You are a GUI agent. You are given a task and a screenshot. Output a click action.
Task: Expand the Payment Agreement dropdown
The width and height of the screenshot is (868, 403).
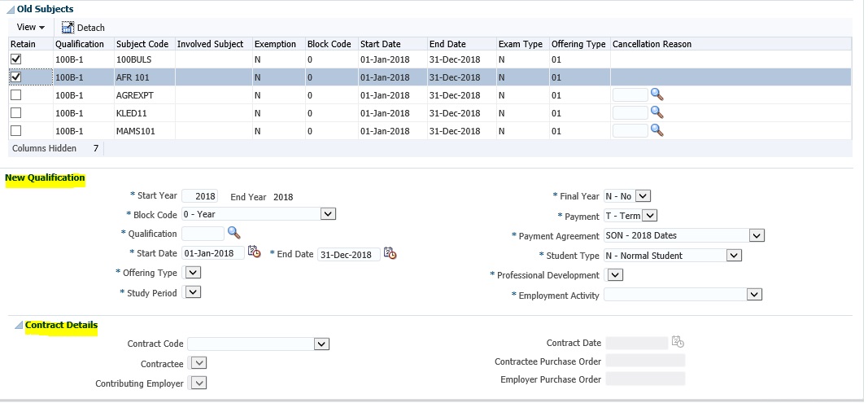pyautogui.click(x=756, y=235)
